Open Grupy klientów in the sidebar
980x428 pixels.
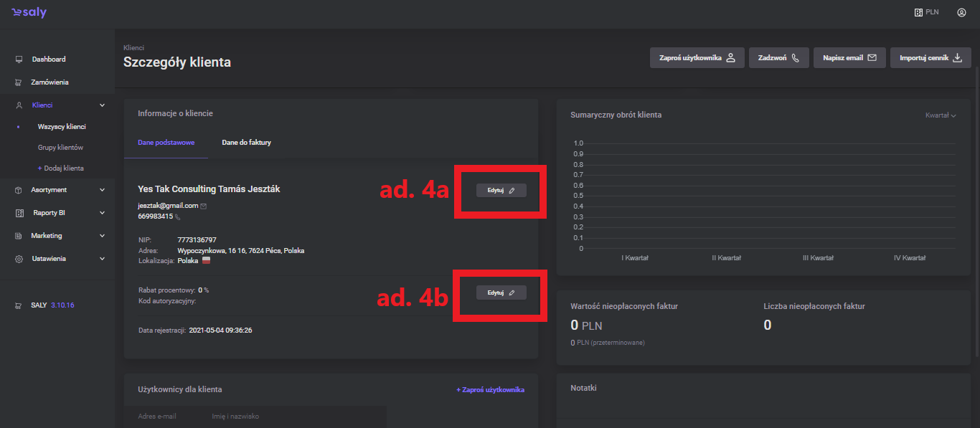[60, 148]
